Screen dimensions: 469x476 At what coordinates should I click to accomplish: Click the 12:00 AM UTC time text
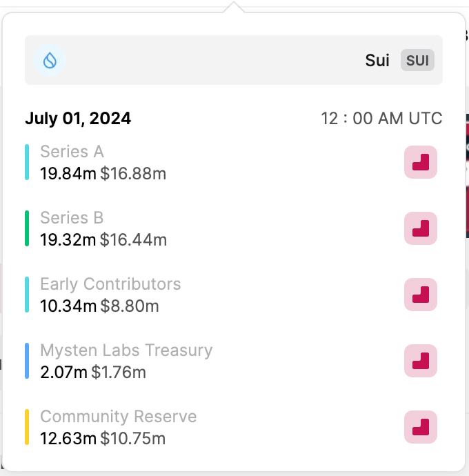[x=381, y=119]
